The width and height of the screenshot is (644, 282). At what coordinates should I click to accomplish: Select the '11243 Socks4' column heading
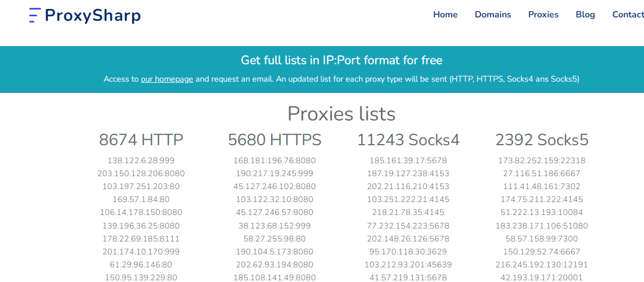pos(408,140)
